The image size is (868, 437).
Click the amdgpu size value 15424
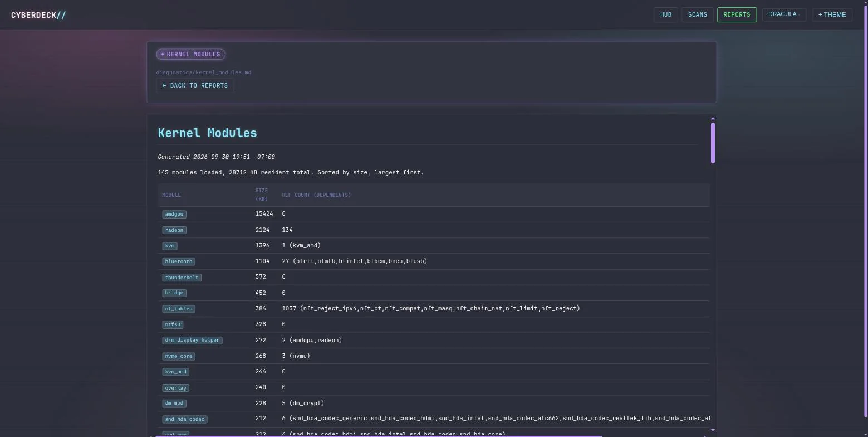pos(264,214)
